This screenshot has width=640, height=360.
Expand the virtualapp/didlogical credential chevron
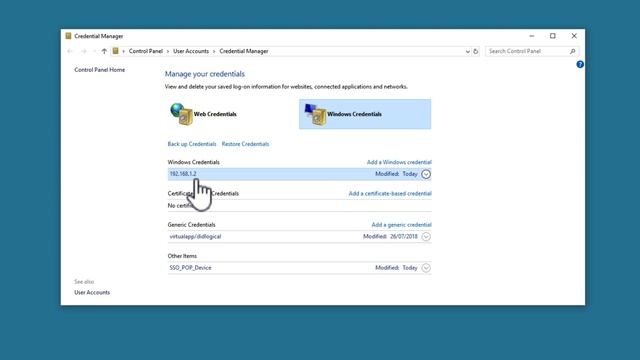pyautogui.click(x=426, y=237)
